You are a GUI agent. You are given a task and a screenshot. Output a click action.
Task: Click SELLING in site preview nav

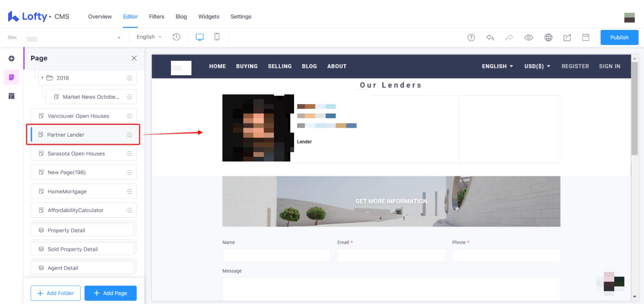[x=280, y=66]
